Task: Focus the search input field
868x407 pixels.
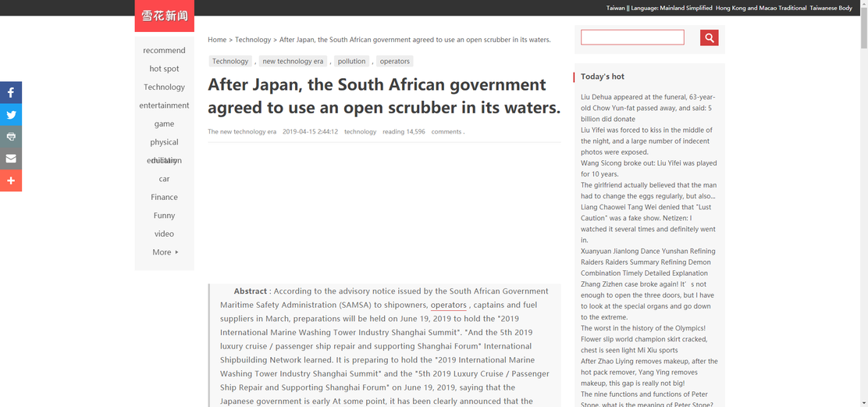Action: (632, 37)
